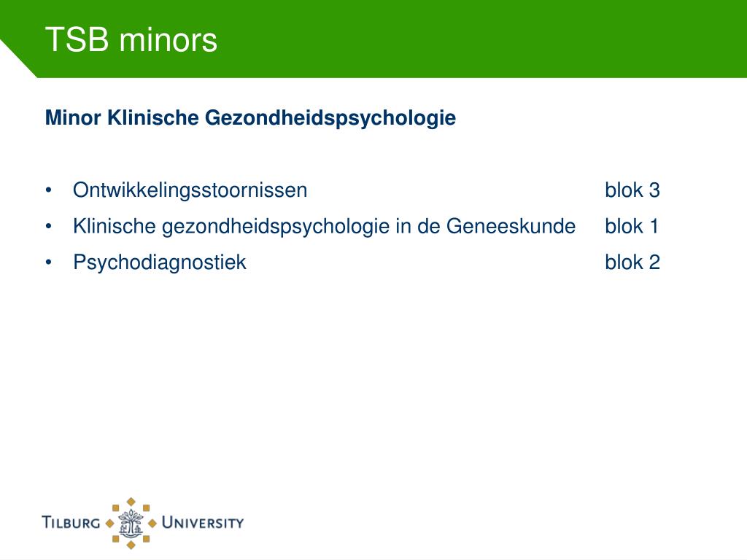The height and width of the screenshot is (560, 747).
Task: Click the green header banner area
Action: tap(373, 39)
